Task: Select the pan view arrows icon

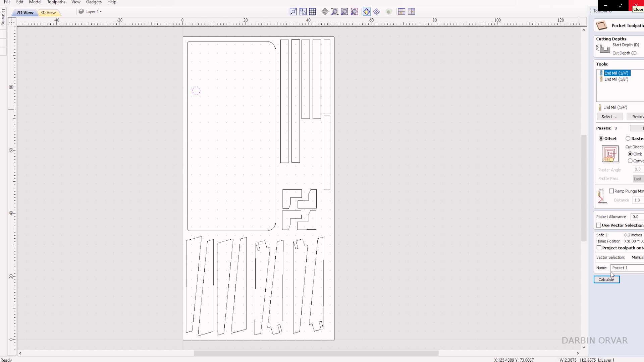Action: click(x=325, y=12)
